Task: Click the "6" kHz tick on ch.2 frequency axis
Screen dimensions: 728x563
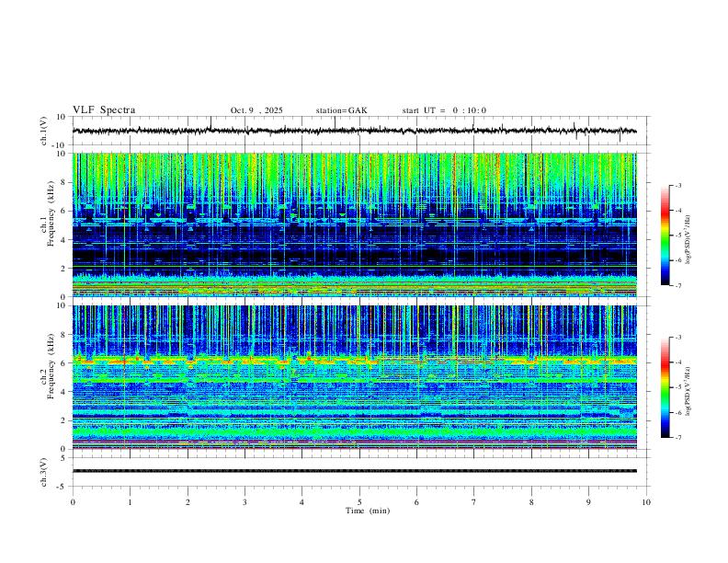Action: pos(64,363)
